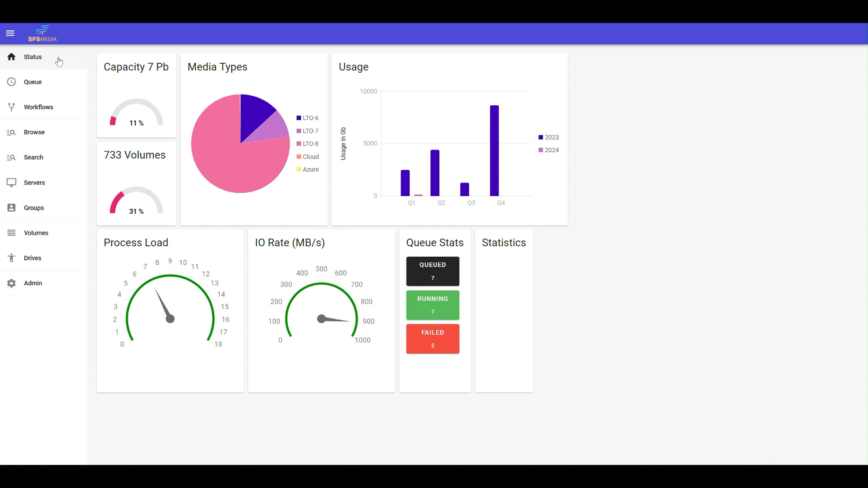Click the Drives figure icon

[11, 258]
